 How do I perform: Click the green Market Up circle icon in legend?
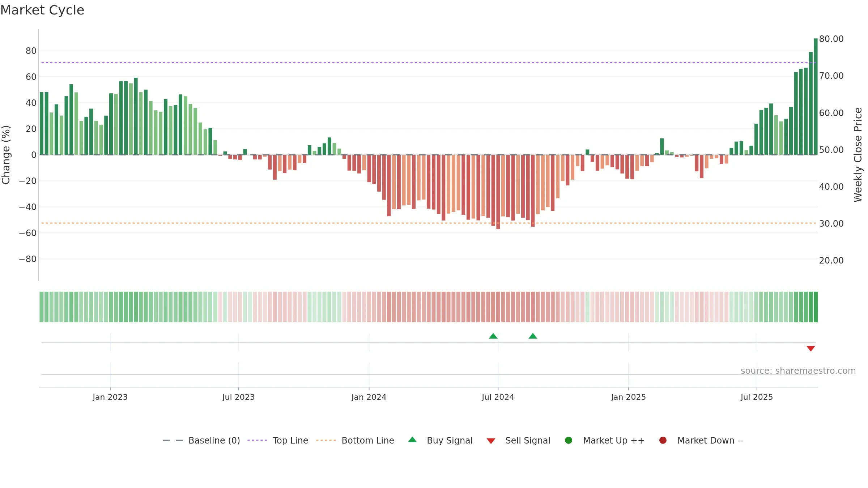(x=569, y=440)
